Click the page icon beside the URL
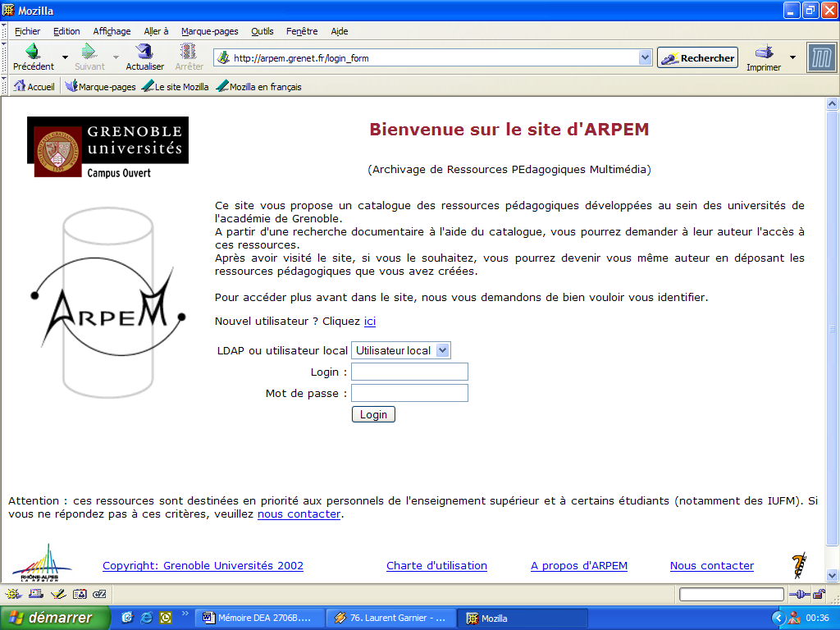Viewport: 840px width, 630px height. (223, 57)
